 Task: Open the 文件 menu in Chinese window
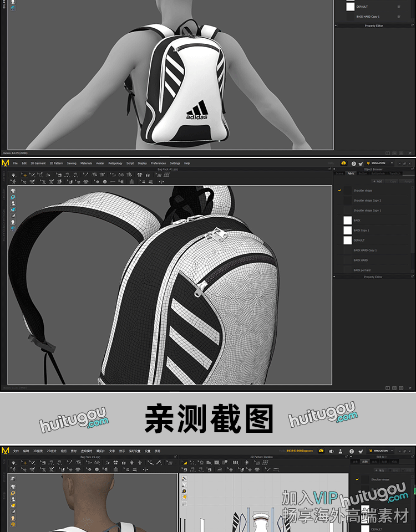click(16, 451)
